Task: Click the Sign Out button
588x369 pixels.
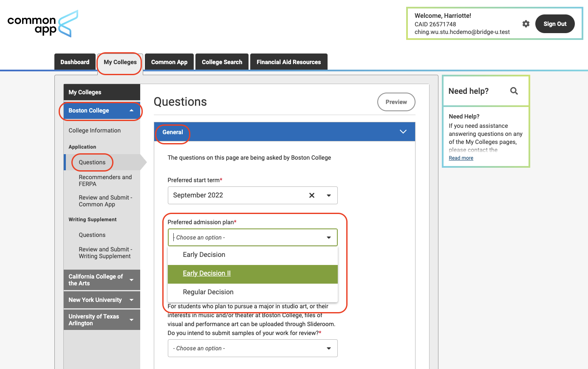Action: (555, 24)
